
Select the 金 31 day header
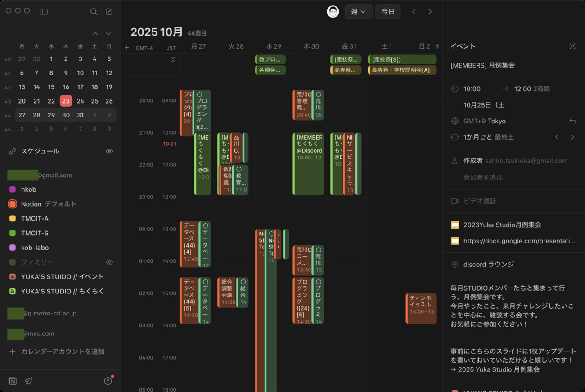click(x=349, y=46)
